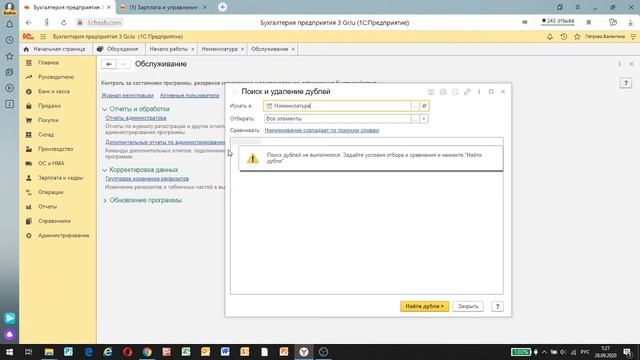Open clock and date in system tray
Image resolution: width=640 pixels, height=360 pixels.
(x=605, y=352)
